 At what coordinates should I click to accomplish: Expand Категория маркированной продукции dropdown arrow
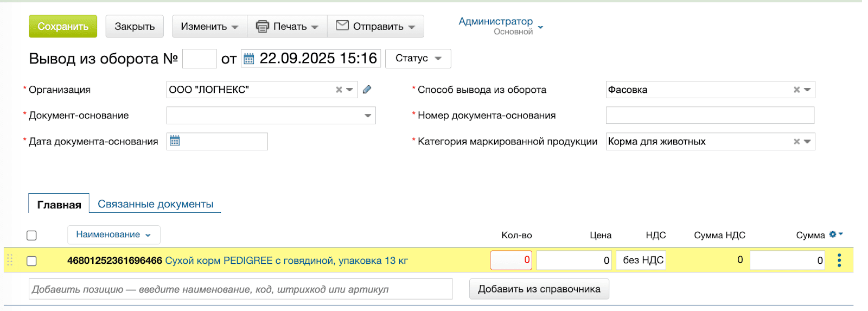coord(807,142)
